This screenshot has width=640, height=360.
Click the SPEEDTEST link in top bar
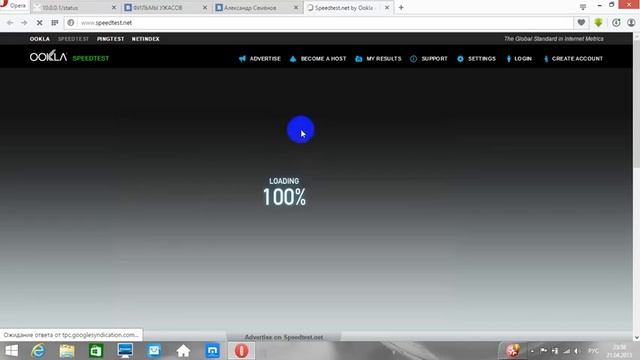pyautogui.click(x=73, y=39)
